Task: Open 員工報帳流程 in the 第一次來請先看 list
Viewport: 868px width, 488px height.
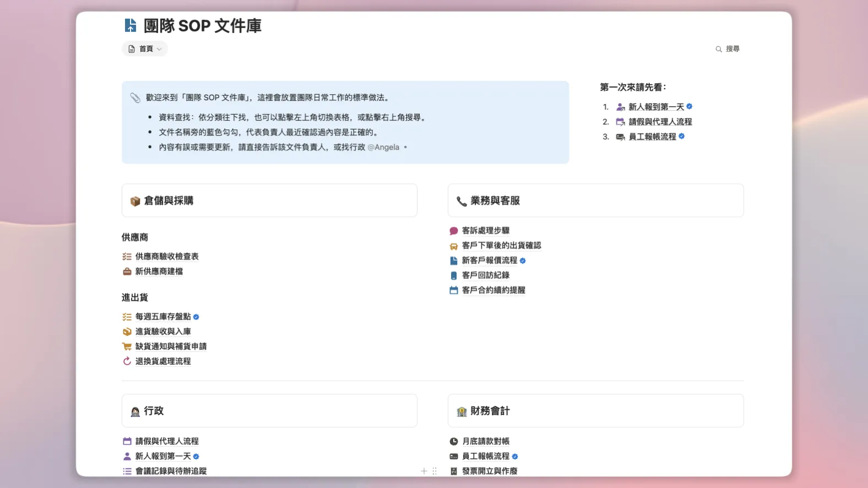Action: tap(653, 137)
